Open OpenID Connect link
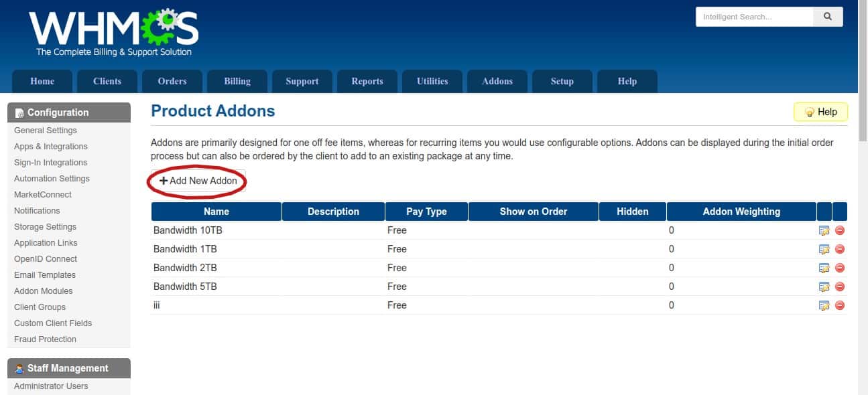The image size is (868, 395). point(46,259)
